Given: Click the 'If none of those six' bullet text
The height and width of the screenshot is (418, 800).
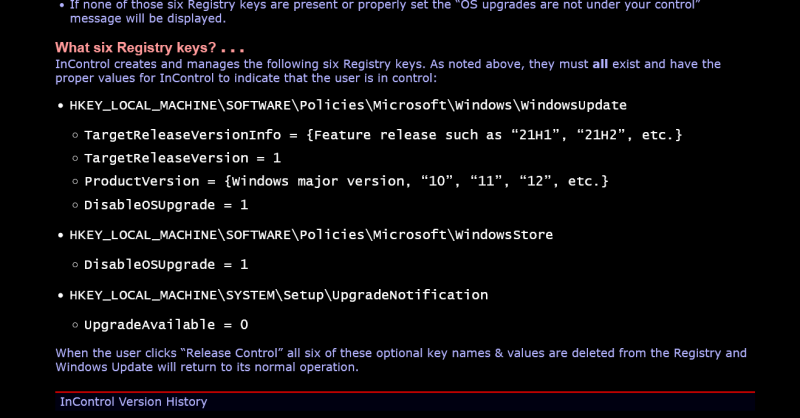Looking at the screenshot, I should [x=385, y=12].
